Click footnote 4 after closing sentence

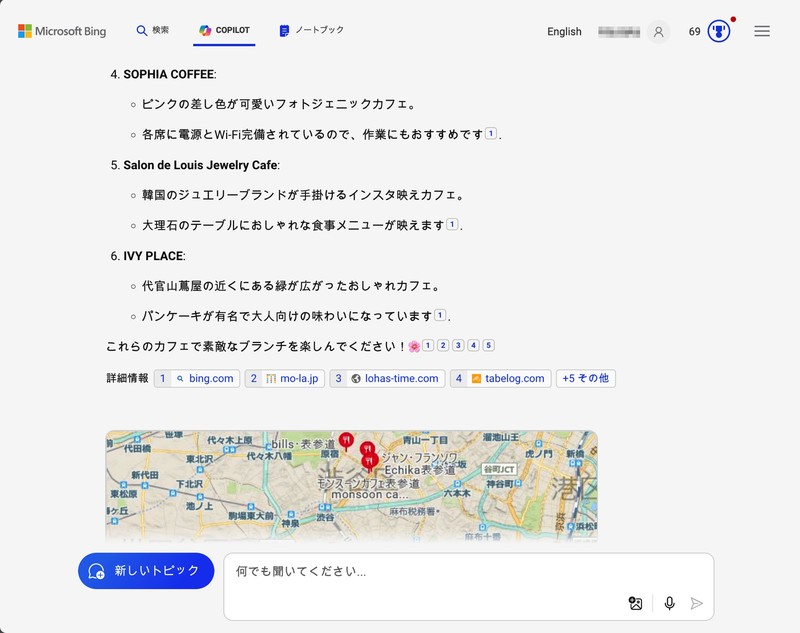[473, 345]
